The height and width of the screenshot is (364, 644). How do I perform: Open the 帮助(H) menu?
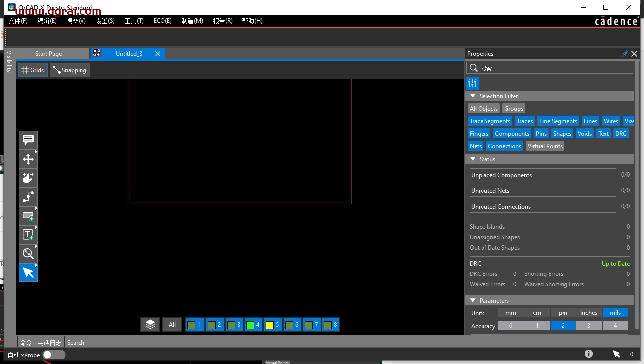[x=252, y=21]
